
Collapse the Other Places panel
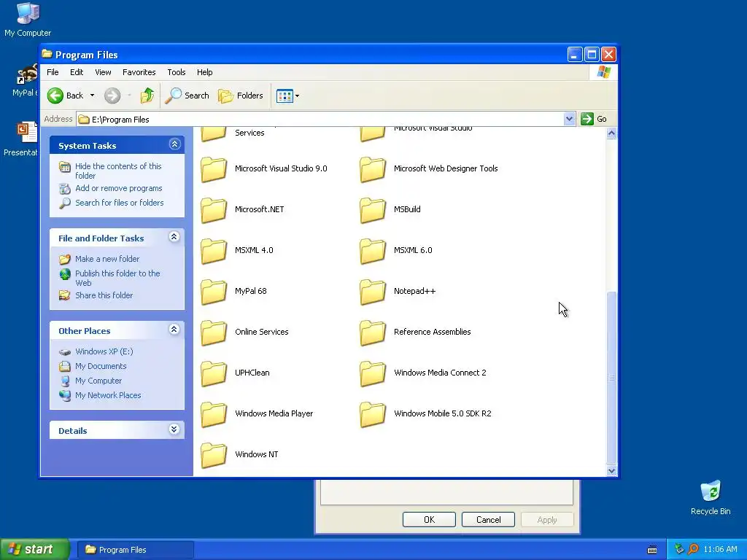(x=174, y=329)
